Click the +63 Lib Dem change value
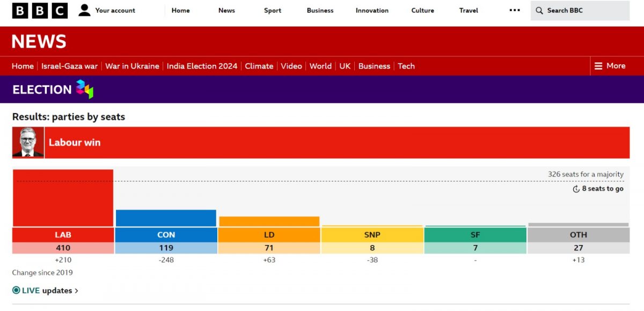Viewport: 644px width, 311px height. 269,260
